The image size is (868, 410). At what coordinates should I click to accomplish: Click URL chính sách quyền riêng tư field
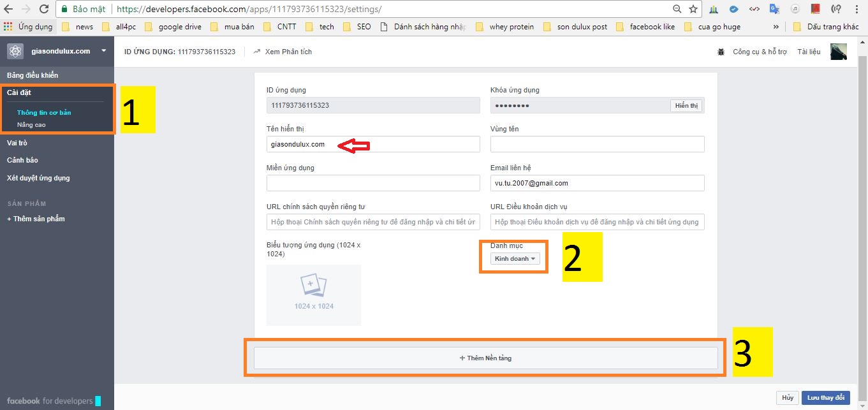[373, 222]
